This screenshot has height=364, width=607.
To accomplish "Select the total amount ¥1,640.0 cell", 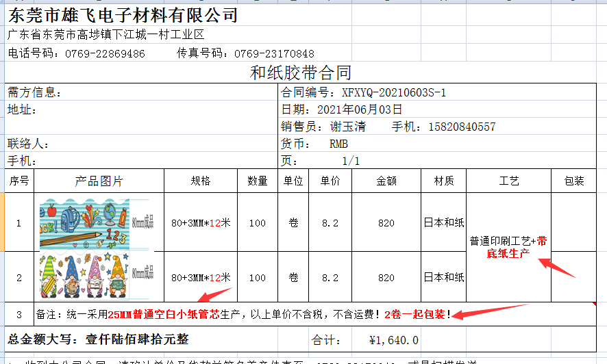I will click(393, 340).
